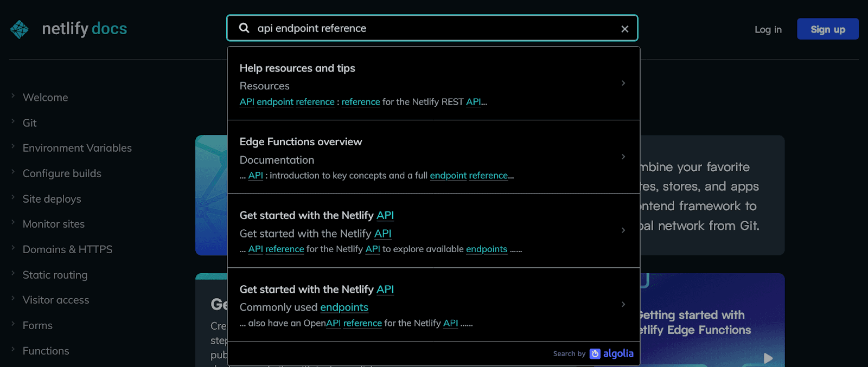Select Domains & HTTPS in sidebar
Screen dimensions: 868x367
tap(67, 249)
